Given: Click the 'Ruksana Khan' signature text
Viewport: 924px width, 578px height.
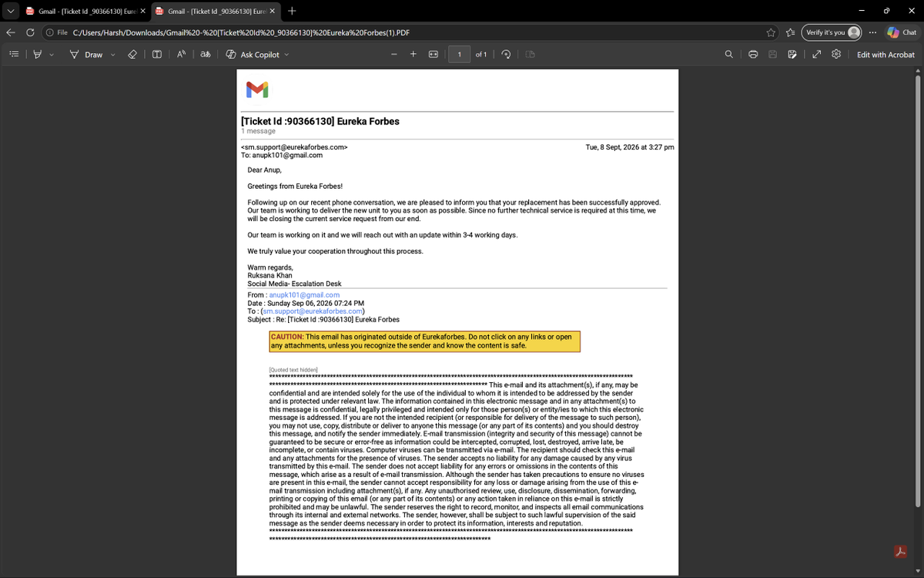Looking at the screenshot, I should (271, 275).
